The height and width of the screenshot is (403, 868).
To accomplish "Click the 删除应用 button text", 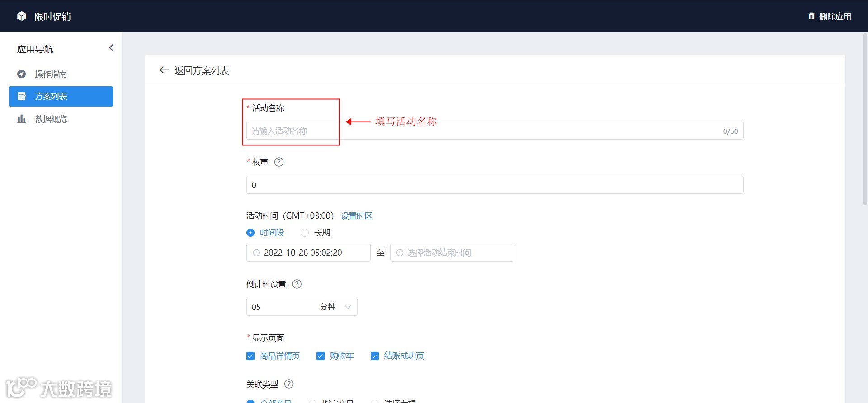I will click(835, 16).
